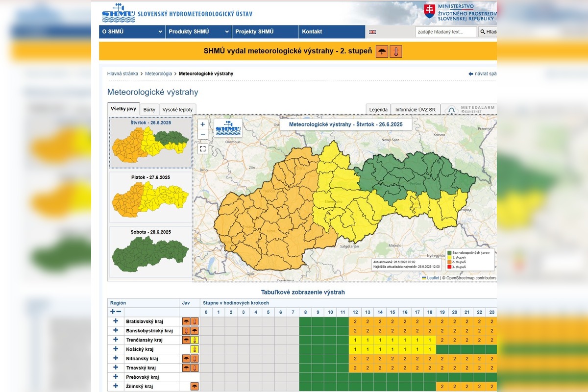Select the fullscreen icon on the map
588x392 pixels.
[x=203, y=148]
